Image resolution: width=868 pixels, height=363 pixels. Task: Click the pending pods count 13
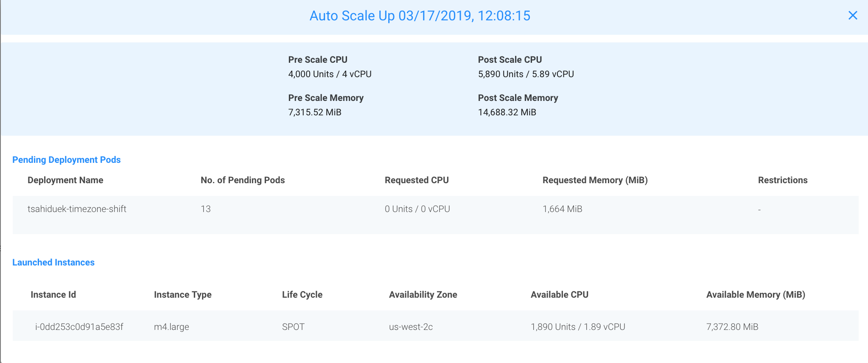tap(206, 209)
